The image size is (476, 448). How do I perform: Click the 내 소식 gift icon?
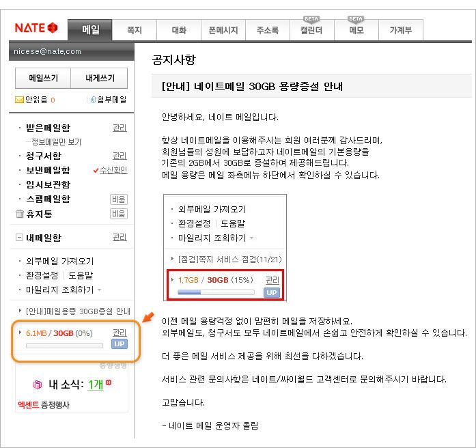coord(37,385)
